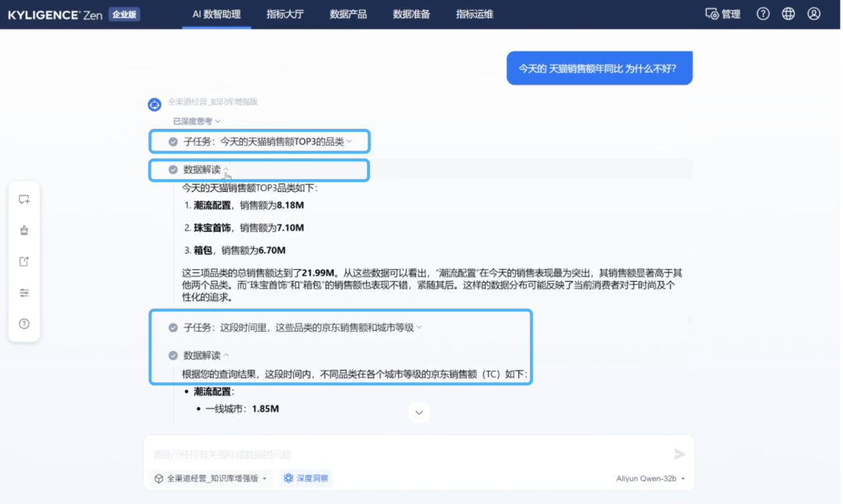The height and width of the screenshot is (504, 843).
Task: Click the 全渠道经营_知识库增强版 header label
Action: coord(213,101)
